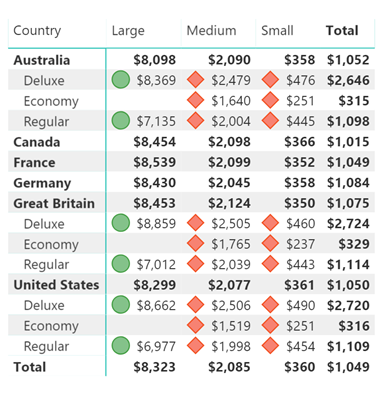This screenshot has height=396, width=389.
Task: Sort by the Medium column header
Action: pyautogui.click(x=211, y=31)
